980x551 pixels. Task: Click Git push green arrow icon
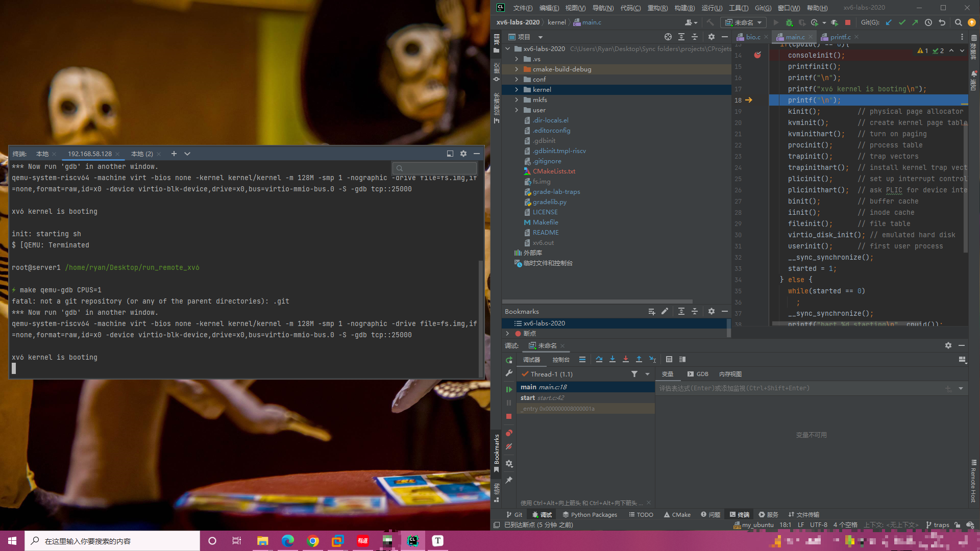tap(915, 22)
